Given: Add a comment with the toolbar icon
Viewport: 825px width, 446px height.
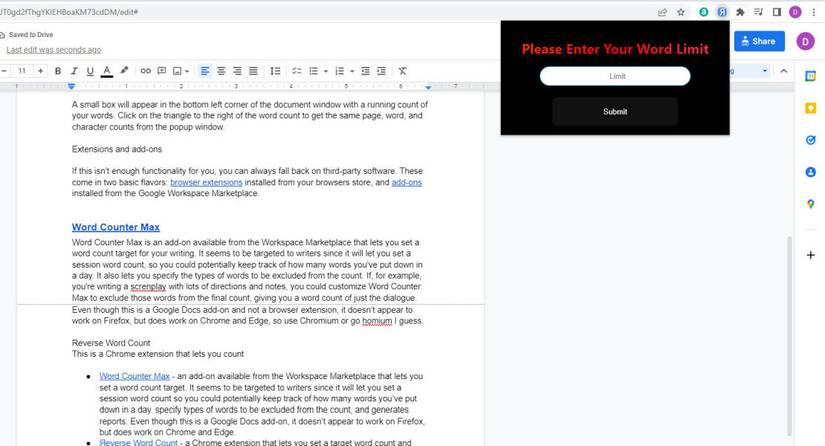Looking at the screenshot, I should (162, 71).
